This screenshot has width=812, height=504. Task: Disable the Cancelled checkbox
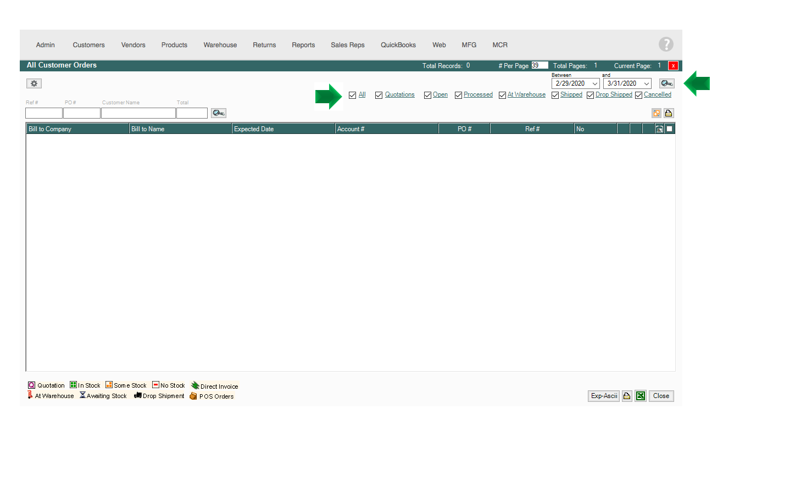point(638,96)
